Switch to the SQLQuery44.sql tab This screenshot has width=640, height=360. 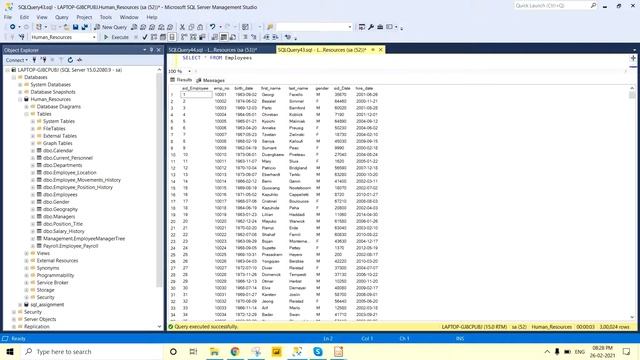coord(213,50)
